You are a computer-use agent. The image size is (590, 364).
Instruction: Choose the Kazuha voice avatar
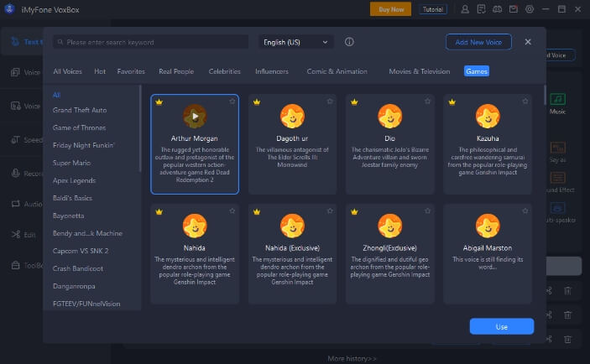click(488, 117)
